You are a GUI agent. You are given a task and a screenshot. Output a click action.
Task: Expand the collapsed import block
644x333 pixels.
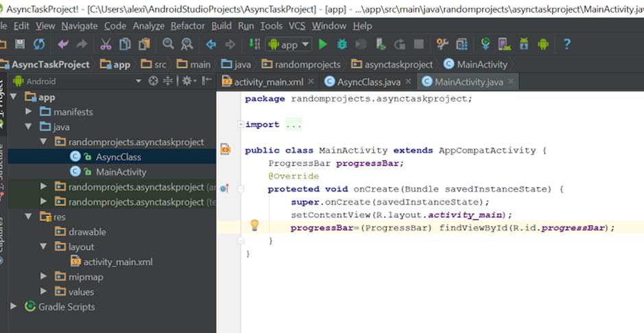(241, 124)
